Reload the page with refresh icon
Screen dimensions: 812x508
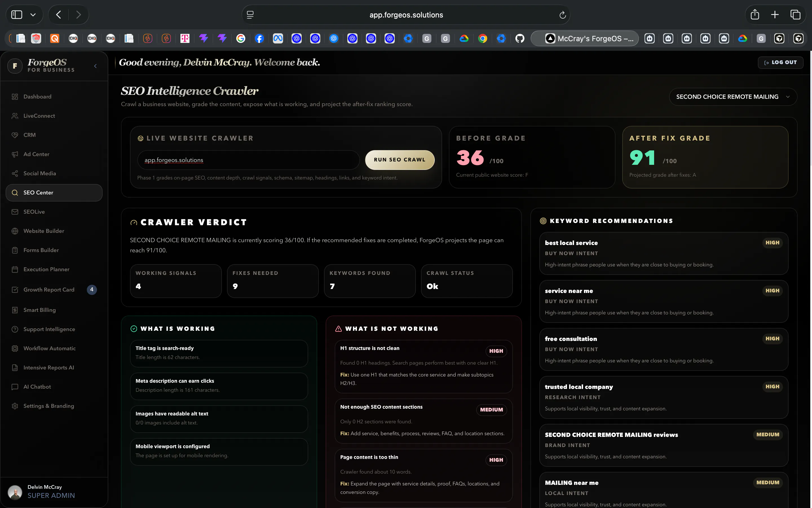562,15
